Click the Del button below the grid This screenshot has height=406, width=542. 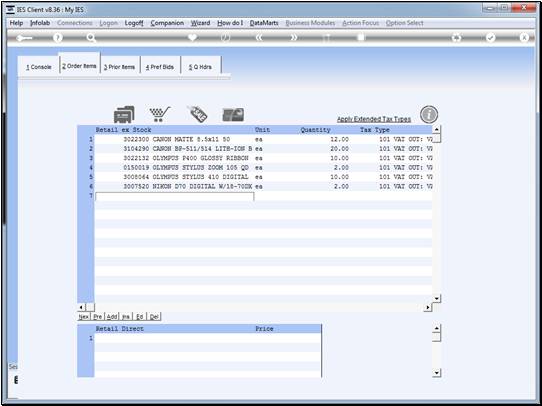[155, 317]
